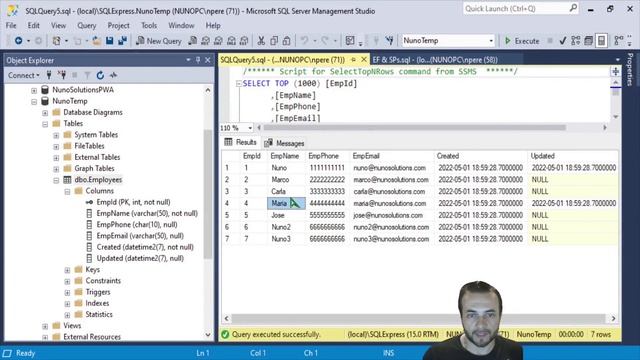The width and height of the screenshot is (640, 360).
Task: Click the Change Connection toolbar icon
Action: click(389, 40)
